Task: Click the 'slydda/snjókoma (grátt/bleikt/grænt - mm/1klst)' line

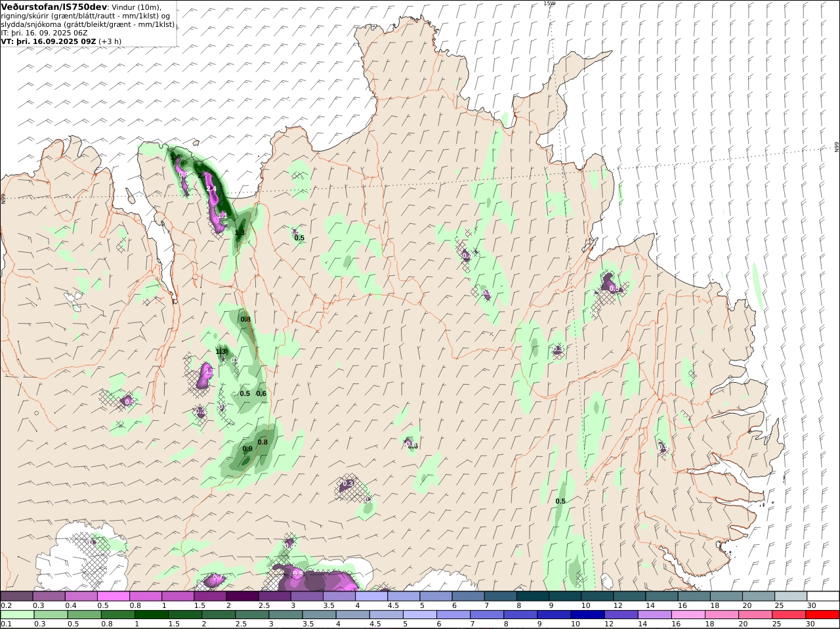Action: point(88,24)
